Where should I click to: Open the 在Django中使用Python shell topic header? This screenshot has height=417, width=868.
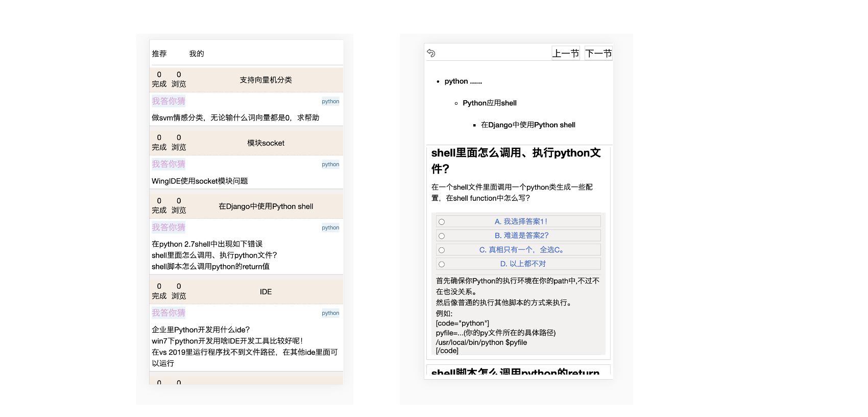tap(266, 206)
